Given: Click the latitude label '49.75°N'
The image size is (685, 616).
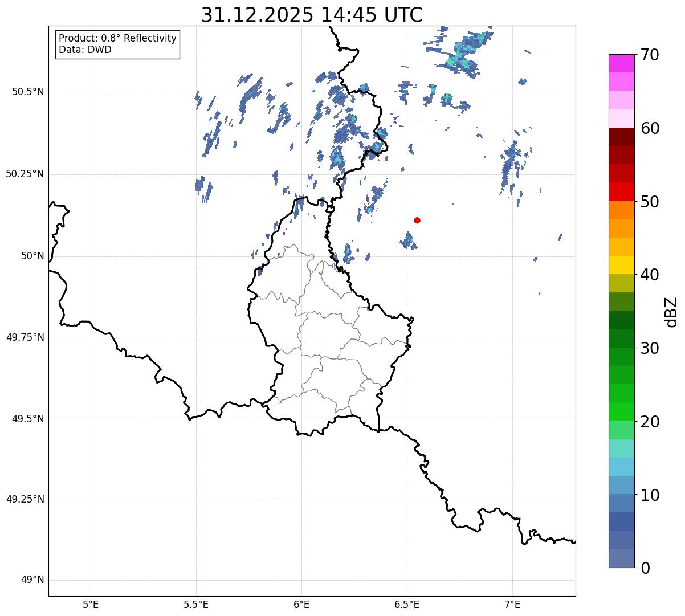Looking at the screenshot, I should tap(25, 337).
